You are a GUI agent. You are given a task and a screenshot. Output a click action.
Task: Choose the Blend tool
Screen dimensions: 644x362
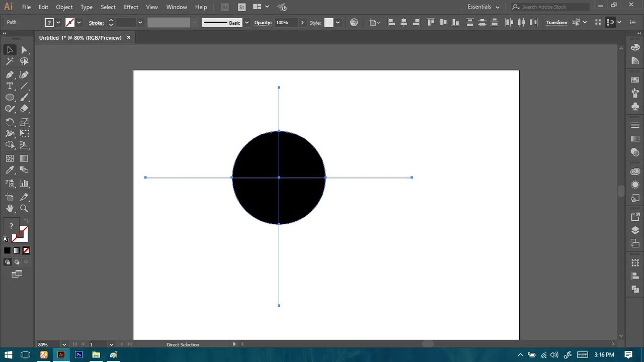click(24, 170)
